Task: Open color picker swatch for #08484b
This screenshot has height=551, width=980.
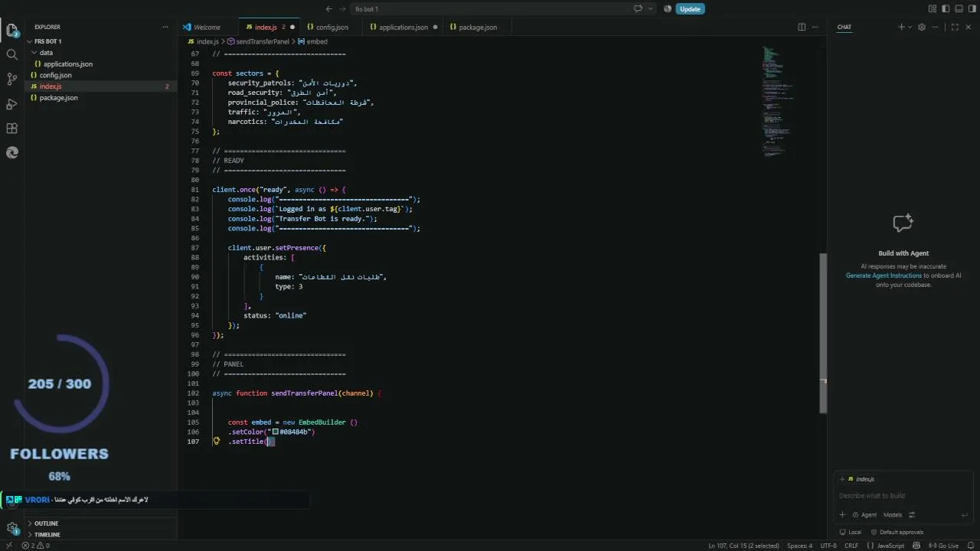Action: pos(275,432)
